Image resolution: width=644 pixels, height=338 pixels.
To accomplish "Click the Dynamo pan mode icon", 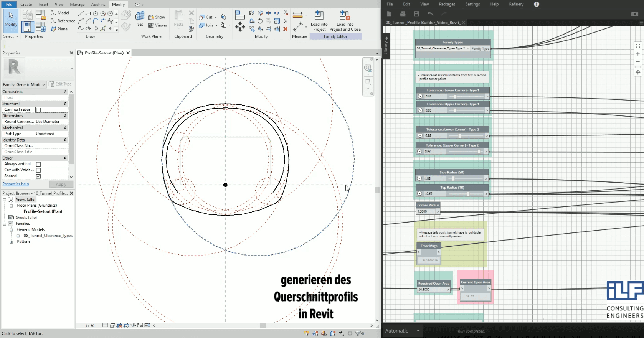I will click(638, 72).
